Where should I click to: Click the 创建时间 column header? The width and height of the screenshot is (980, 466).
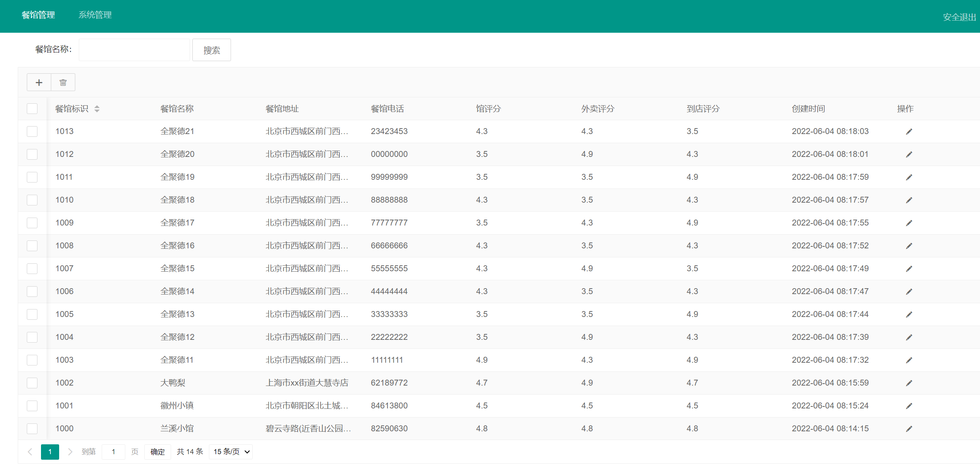(809, 109)
